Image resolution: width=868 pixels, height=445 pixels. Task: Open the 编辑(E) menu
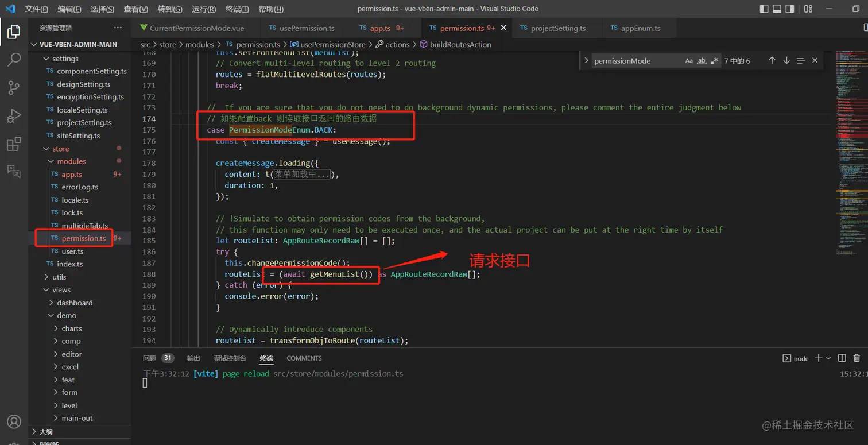tap(69, 9)
